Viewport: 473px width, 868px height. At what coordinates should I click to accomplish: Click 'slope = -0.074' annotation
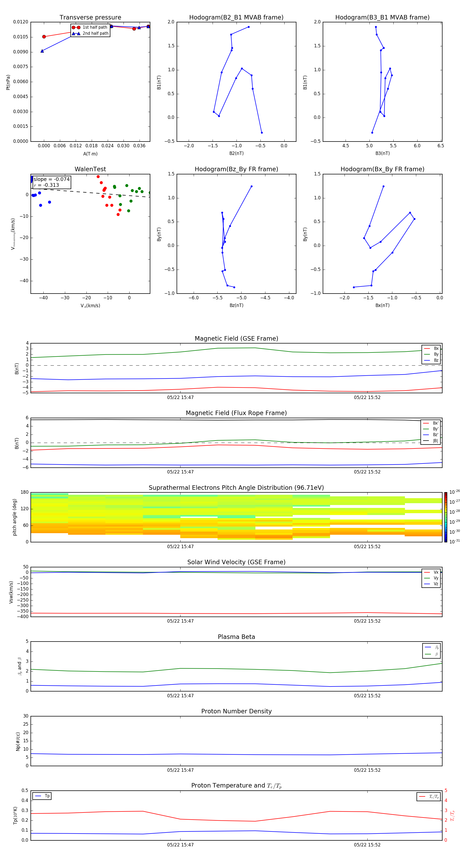pyautogui.click(x=52, y=179)
